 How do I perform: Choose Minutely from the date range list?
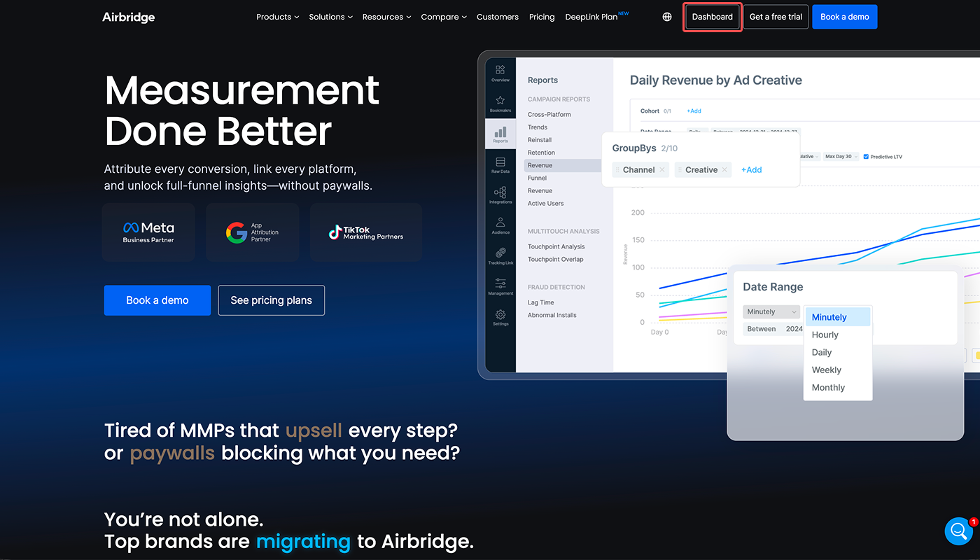coord(837,317)
